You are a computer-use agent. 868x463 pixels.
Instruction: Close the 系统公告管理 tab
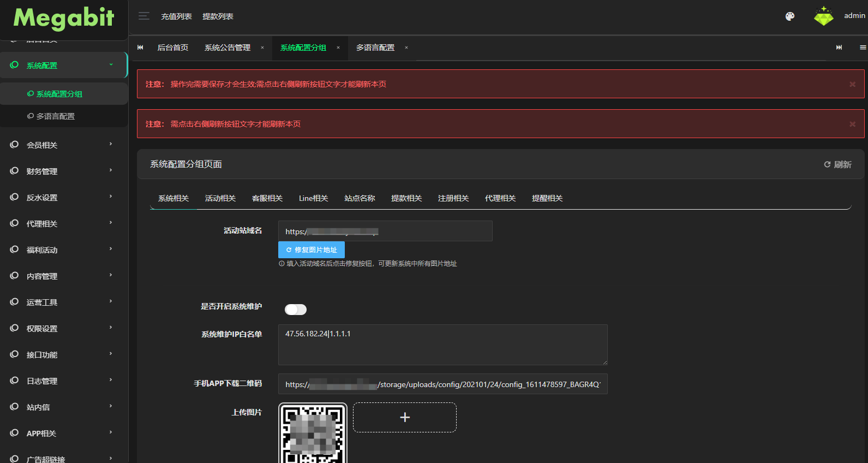point(262,48)
